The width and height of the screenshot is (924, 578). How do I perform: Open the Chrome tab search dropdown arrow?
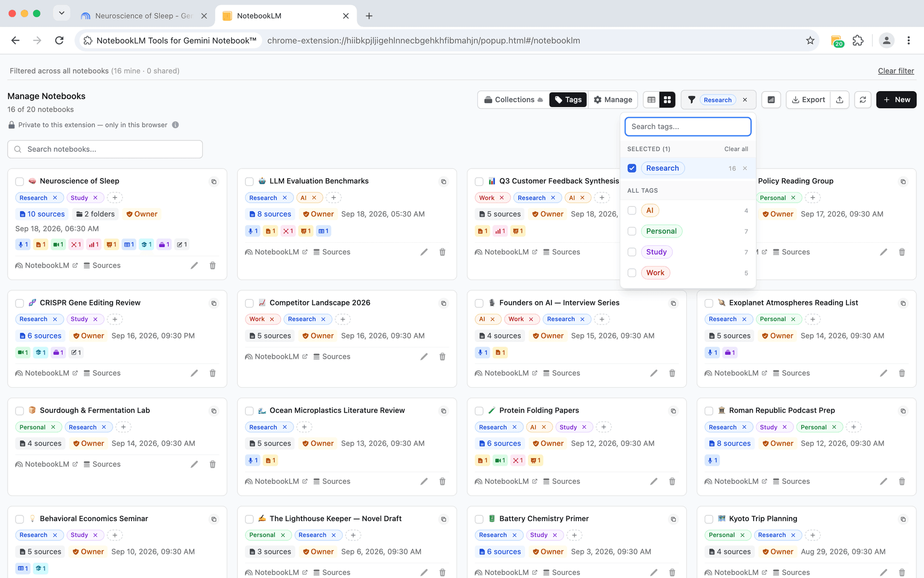[62, 13]
